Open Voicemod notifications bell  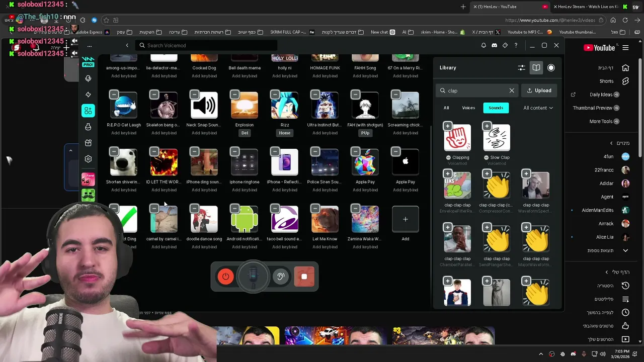(x=484, y=45)
